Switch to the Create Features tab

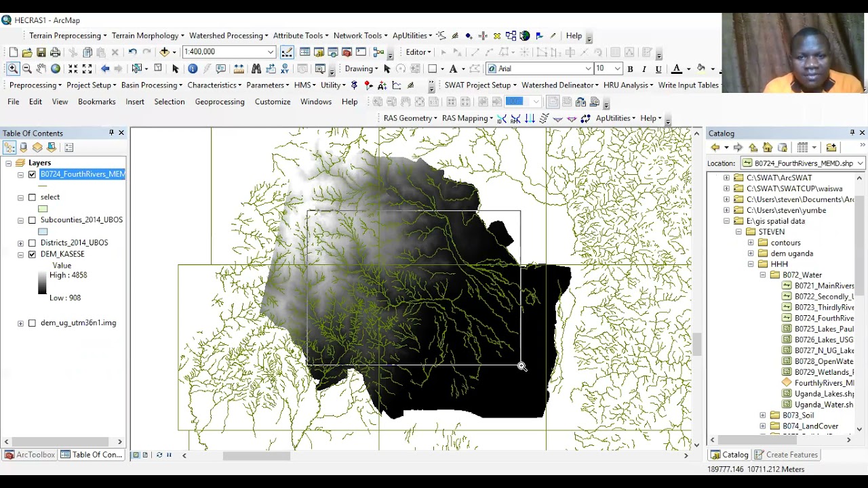point(787,455)
